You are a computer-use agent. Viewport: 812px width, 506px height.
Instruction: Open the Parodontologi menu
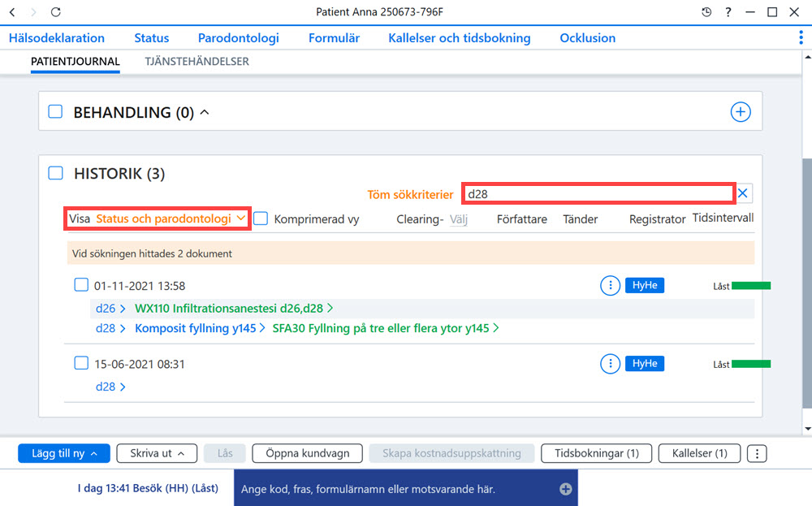click(x=238, y=38)
